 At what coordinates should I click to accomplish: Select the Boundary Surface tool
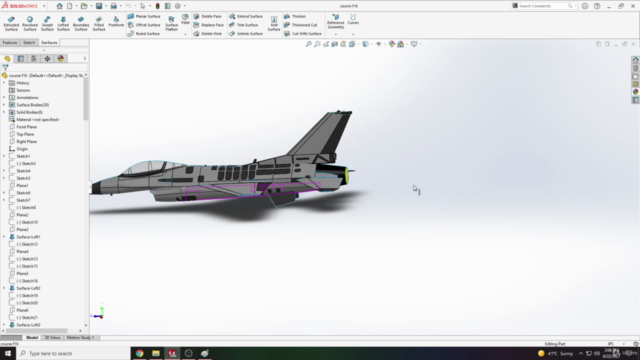click(81, 24)
